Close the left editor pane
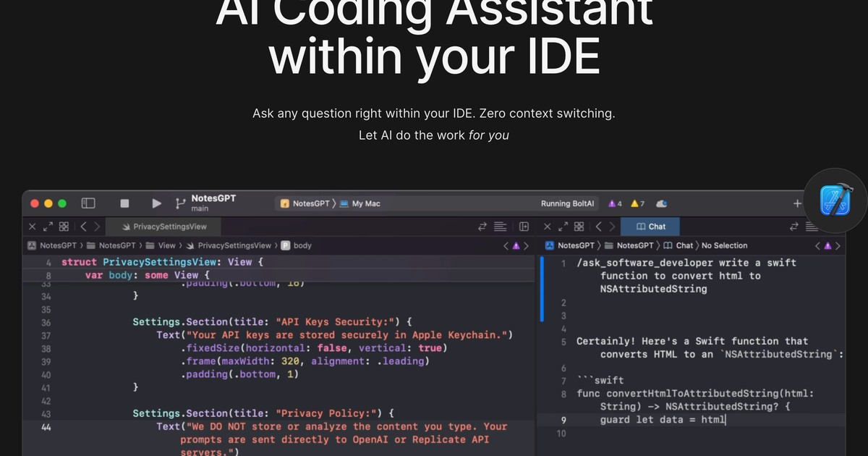 coord(32,227)
